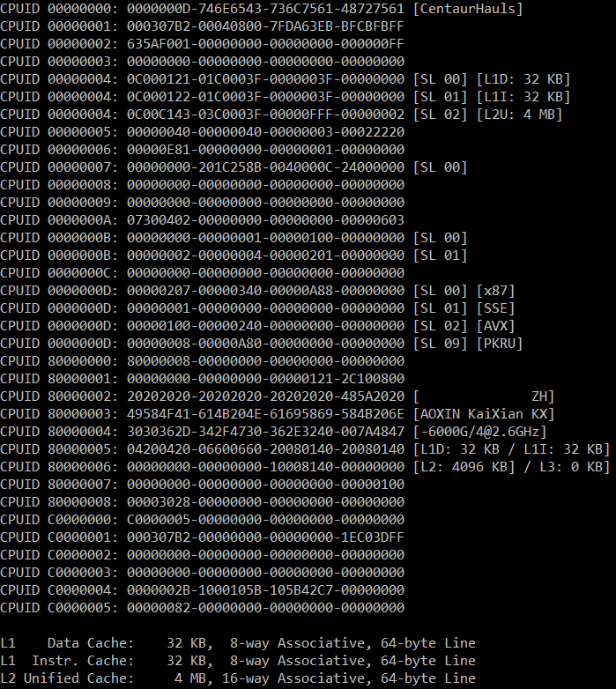Select the [AVX] annotation

click(x=495, y=326)
